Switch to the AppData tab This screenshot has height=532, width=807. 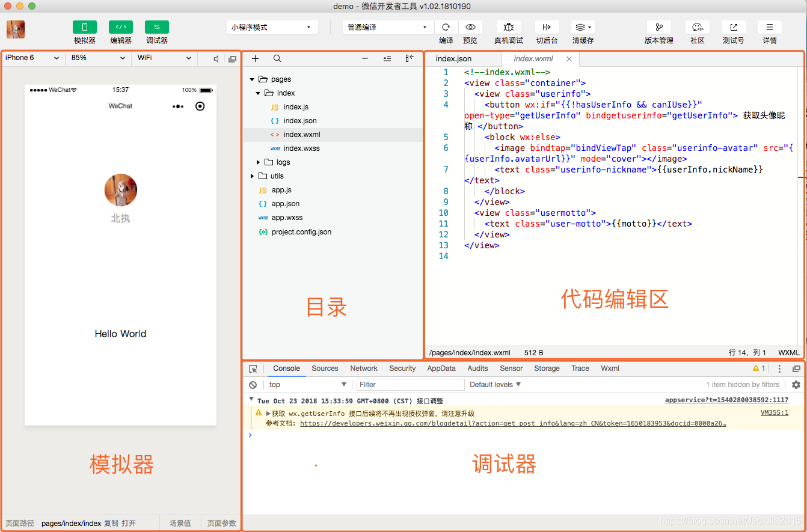tap(441, 368)
